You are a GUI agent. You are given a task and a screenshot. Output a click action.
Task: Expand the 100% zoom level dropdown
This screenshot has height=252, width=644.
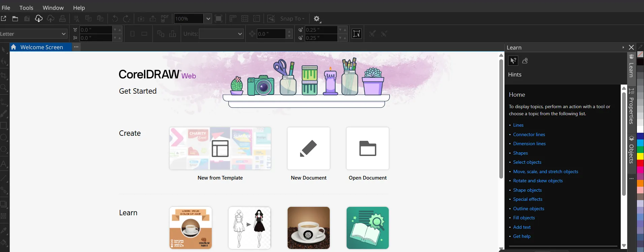(x=208, y=19)
